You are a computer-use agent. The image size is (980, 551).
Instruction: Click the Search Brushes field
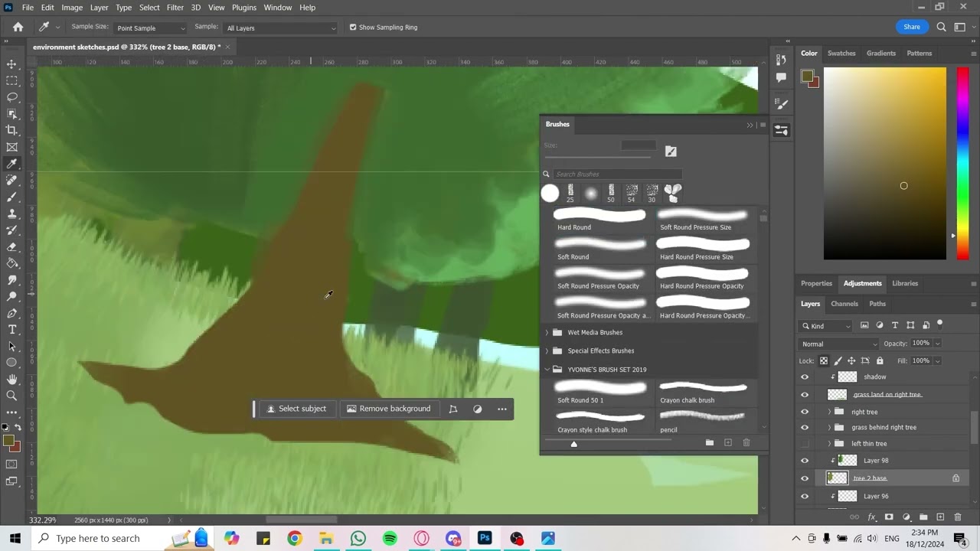(x=617, y=174)
